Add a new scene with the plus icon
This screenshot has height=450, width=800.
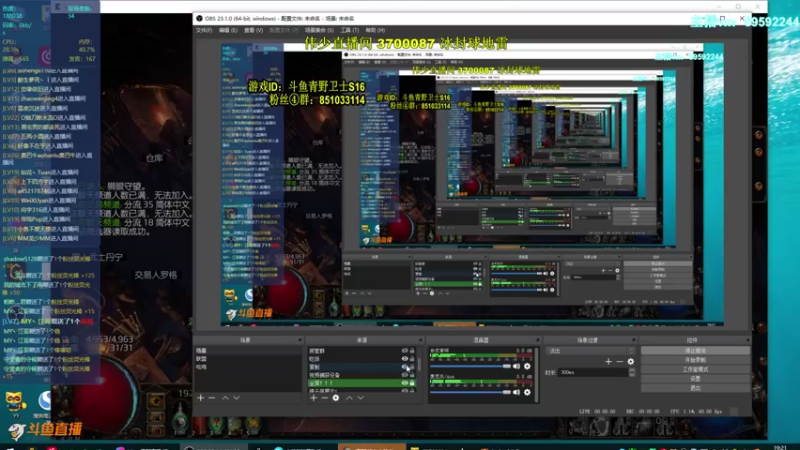tap(201, 397)
